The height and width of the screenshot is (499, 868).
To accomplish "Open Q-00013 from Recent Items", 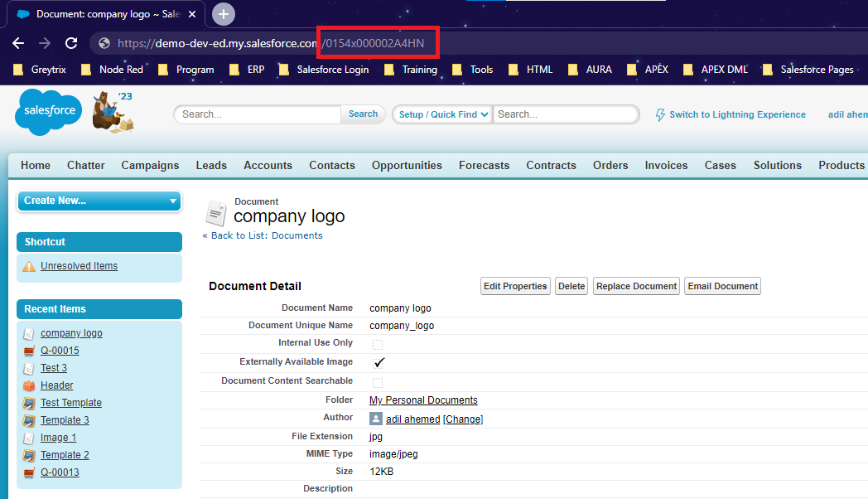I will (x=60, y=472).
